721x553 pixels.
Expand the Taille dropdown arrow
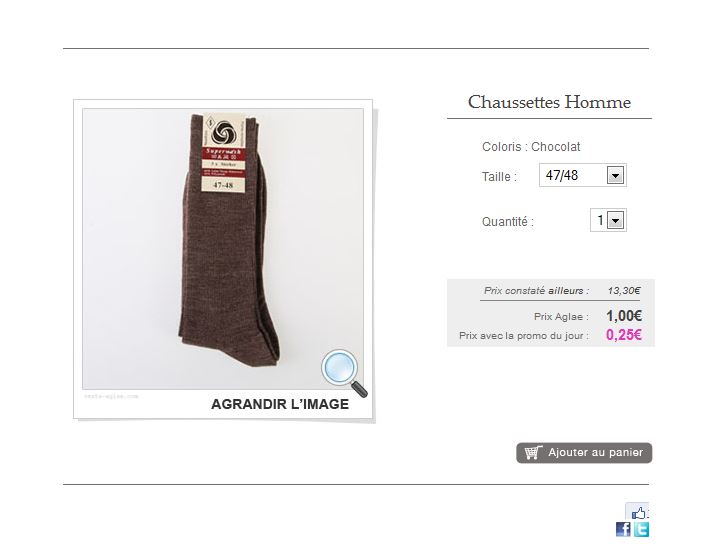click(x=616, y=175)
